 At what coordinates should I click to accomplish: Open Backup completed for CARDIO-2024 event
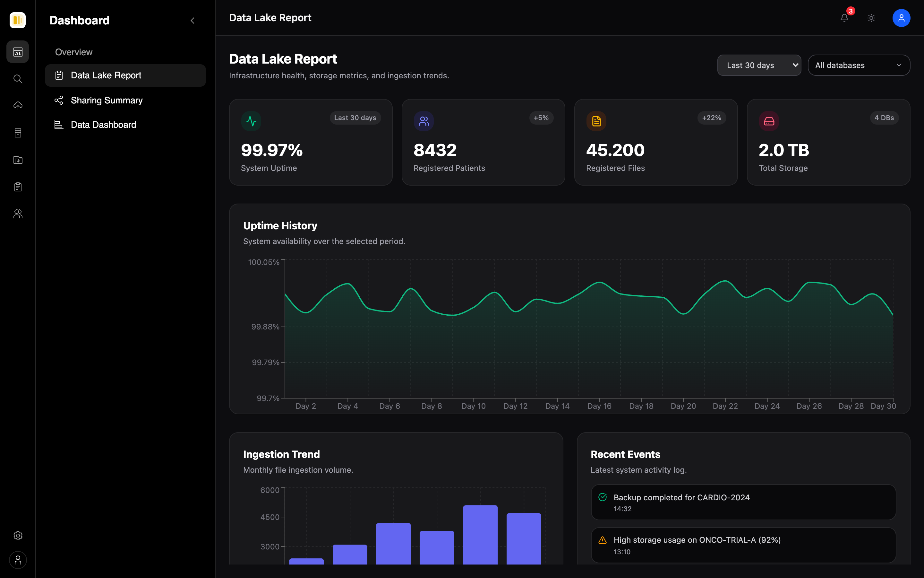(x=743, y=502)
